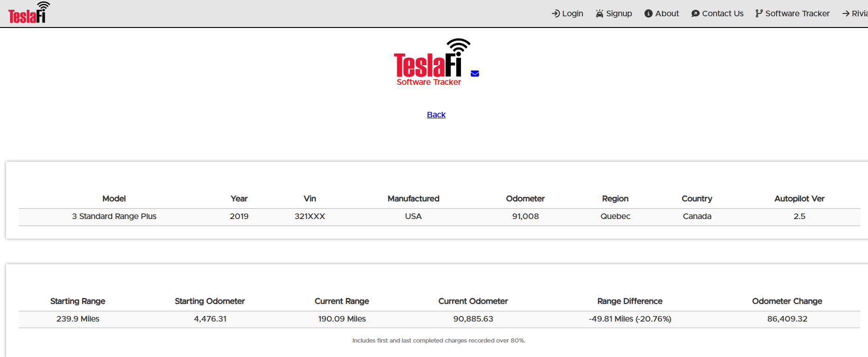Click the Odometer Change header

pos(787,301)
